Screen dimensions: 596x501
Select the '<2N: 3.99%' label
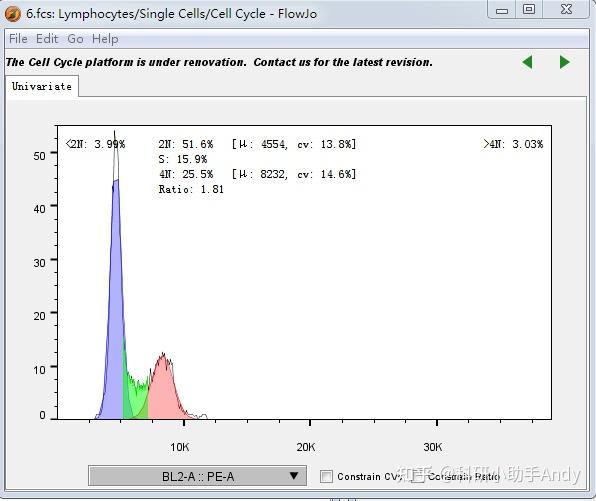[95, 144]
